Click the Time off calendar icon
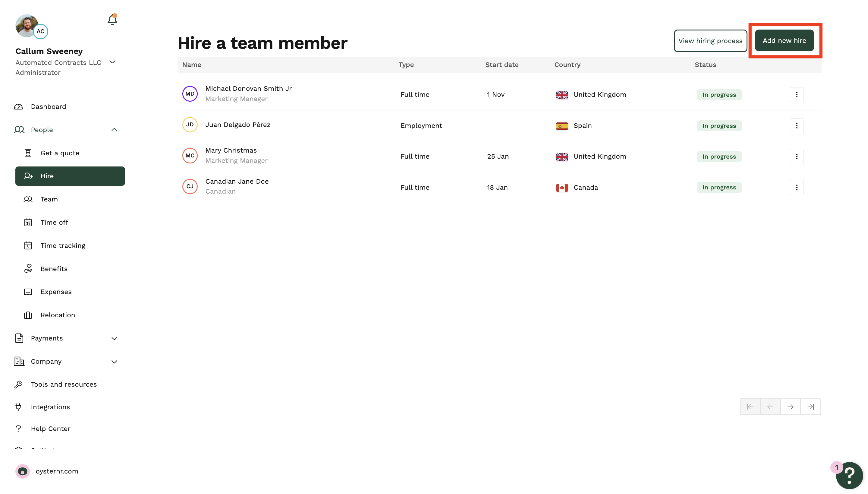The image size is (868, 494). (x=28, y=222)
